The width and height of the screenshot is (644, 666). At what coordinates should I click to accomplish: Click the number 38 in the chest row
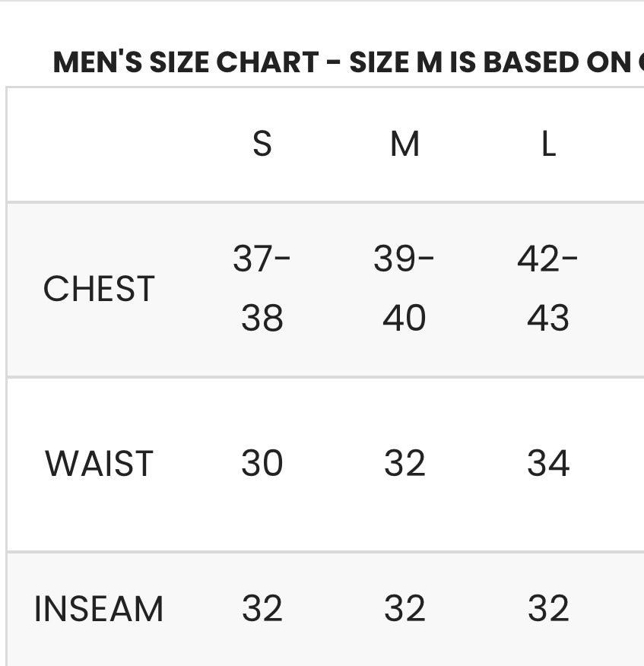(x=262, y=318)
